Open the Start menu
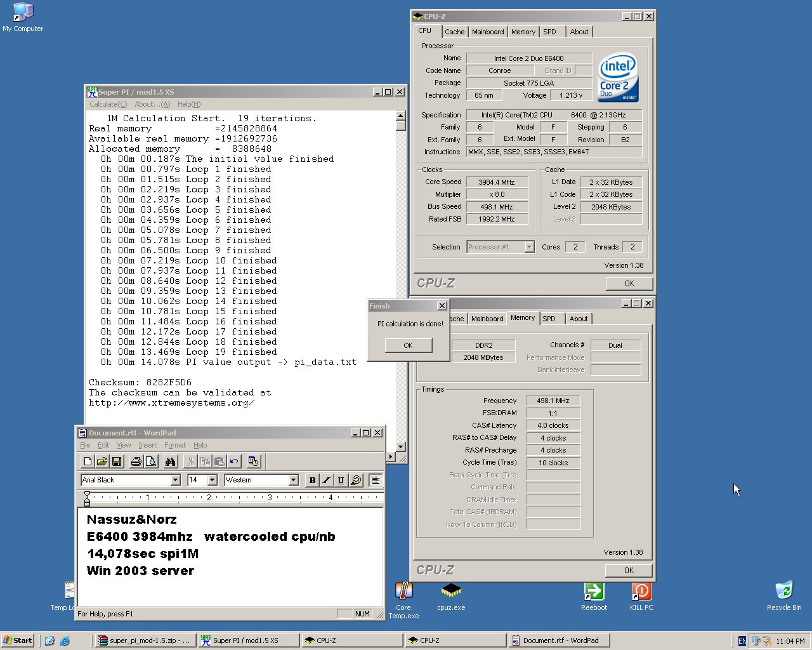The height and width of the screenshot is (650, 812). 18,640
